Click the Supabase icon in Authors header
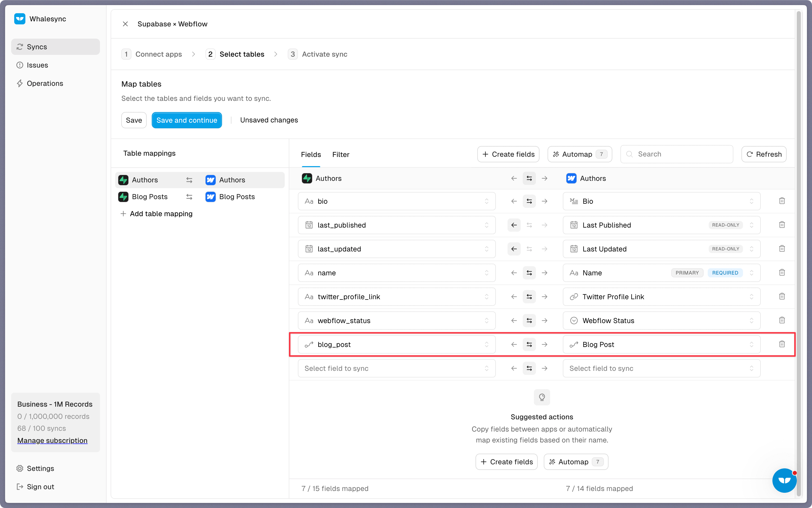The width and height of the screenshot is (812, 508). [307, 178]
